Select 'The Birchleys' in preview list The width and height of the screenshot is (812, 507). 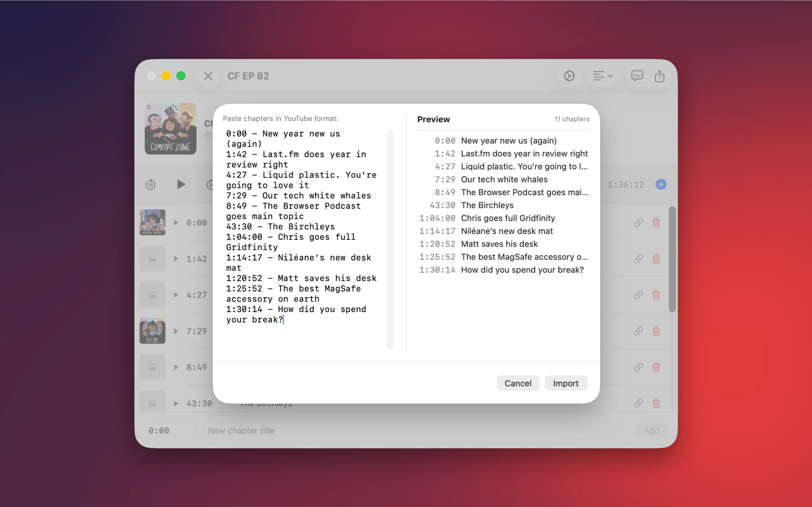[487, 205]
